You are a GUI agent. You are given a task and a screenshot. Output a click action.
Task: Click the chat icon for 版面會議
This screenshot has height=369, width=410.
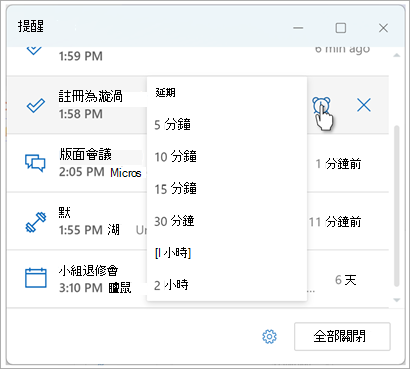(35, 163)
